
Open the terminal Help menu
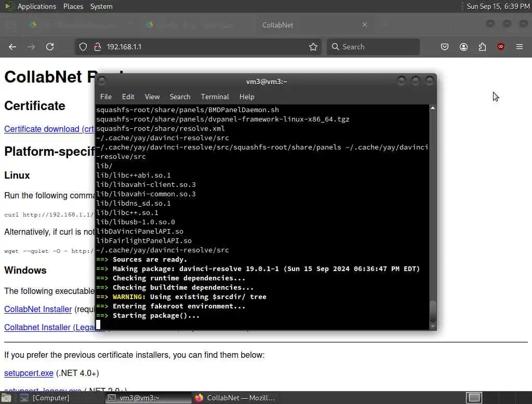(247, 97)
